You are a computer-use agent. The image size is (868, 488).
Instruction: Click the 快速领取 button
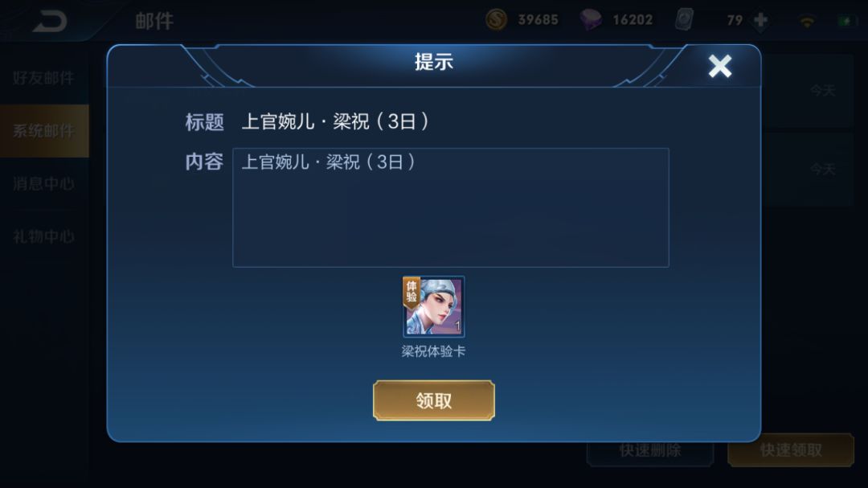click(791, 450)
